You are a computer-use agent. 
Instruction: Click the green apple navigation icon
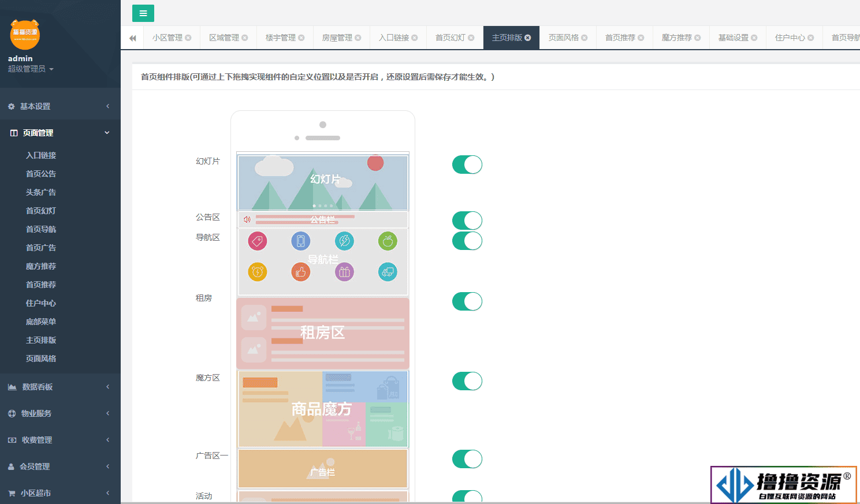coord(388,241)
